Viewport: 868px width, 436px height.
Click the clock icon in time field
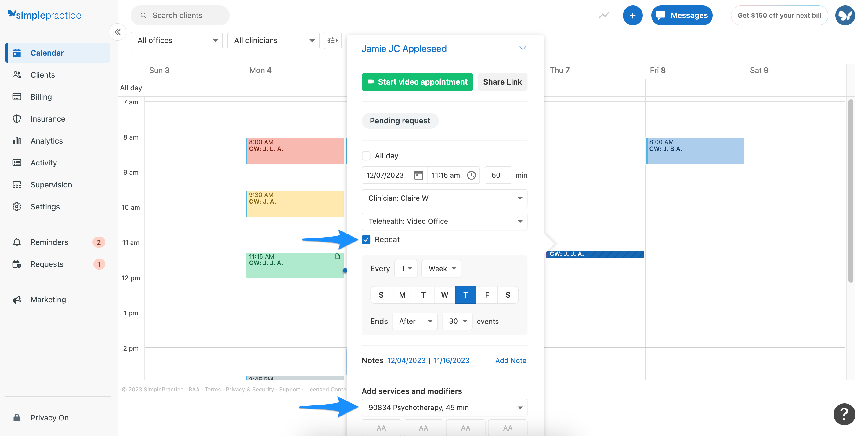click(471, 175)
